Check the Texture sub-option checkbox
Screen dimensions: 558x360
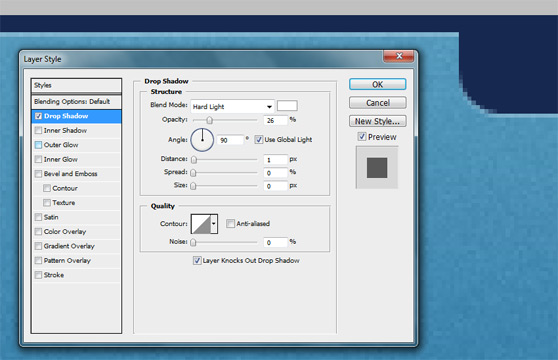pyautogui.click(x=47, y=203)
